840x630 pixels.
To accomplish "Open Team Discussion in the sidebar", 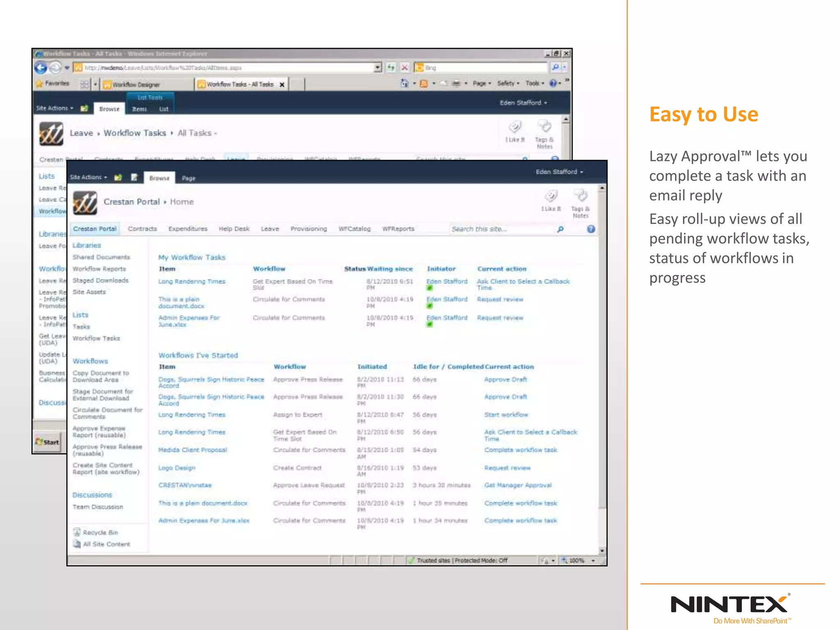I will [98, 507].
